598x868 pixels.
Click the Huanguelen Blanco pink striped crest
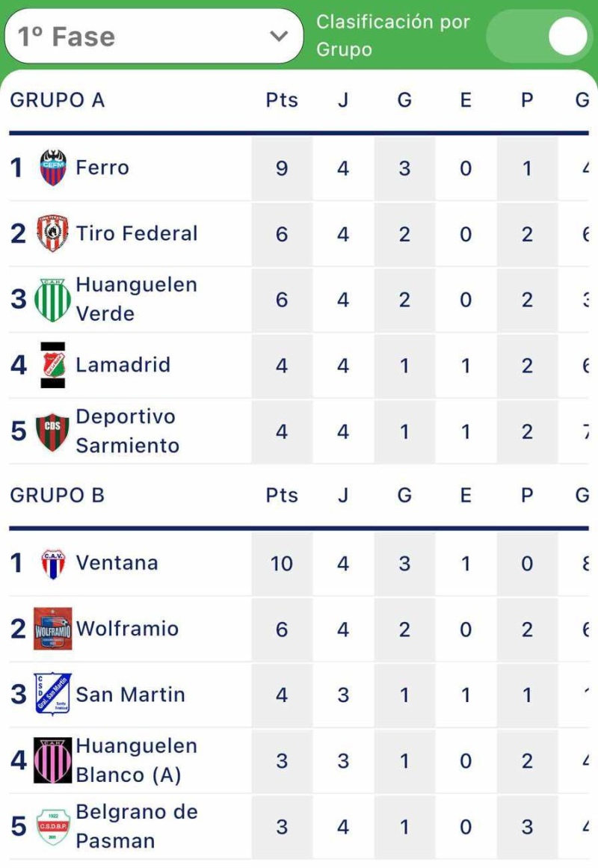(x=52, y=760)
